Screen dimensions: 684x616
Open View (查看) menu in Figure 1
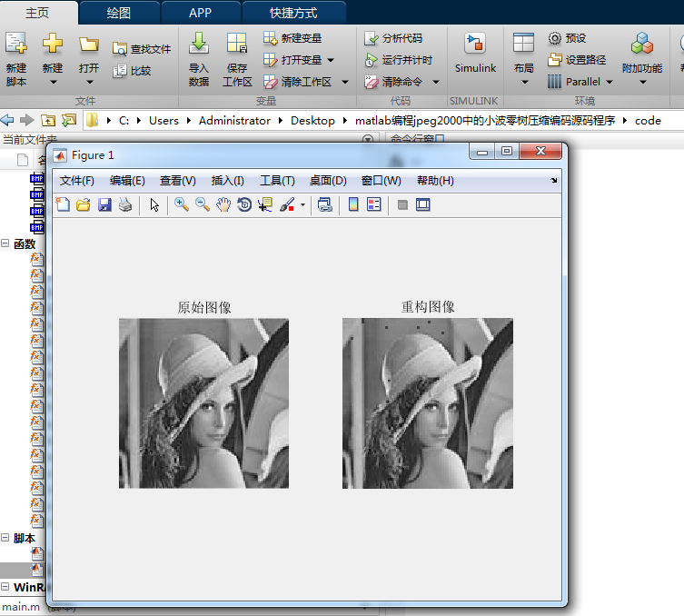(x=177, y=180)
